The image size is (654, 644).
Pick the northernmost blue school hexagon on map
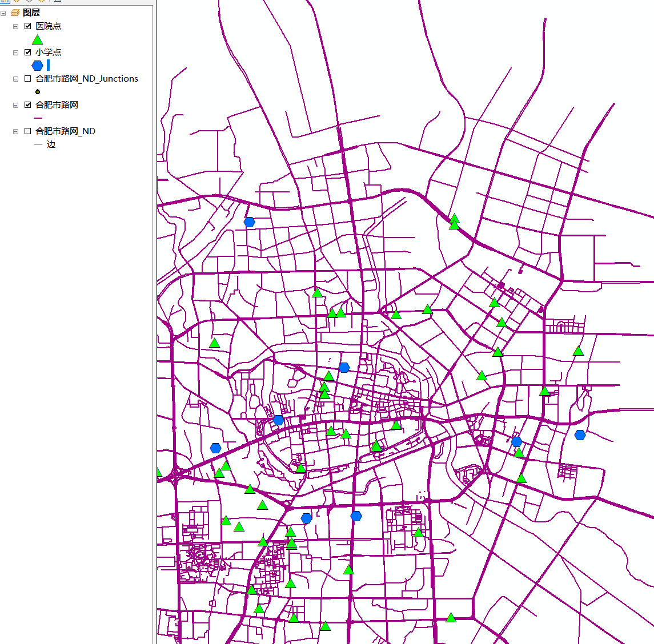point(250,222)
